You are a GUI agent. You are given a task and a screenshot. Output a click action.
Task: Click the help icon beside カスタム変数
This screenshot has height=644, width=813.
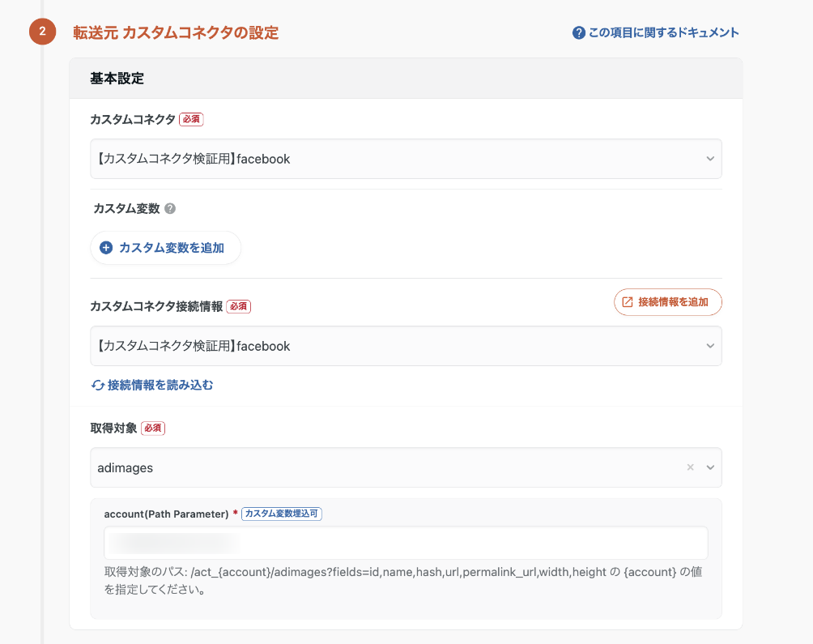(x=170, y=208)
